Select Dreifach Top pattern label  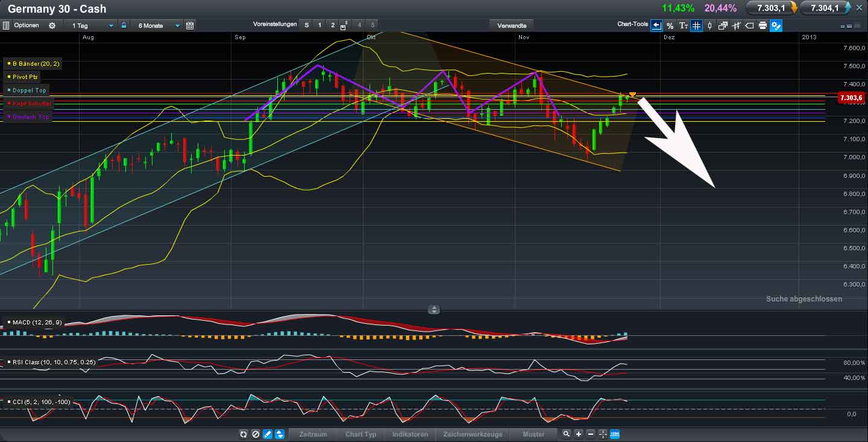pos(29,116)
